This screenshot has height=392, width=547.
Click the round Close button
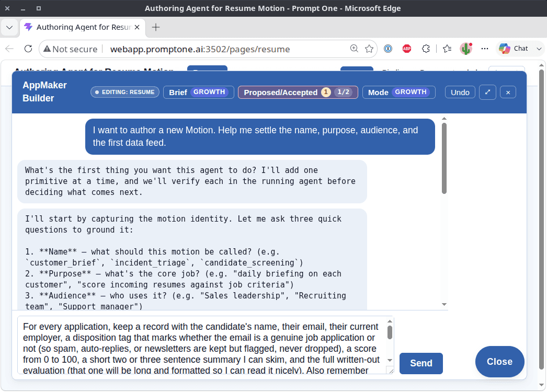(499, 362)
